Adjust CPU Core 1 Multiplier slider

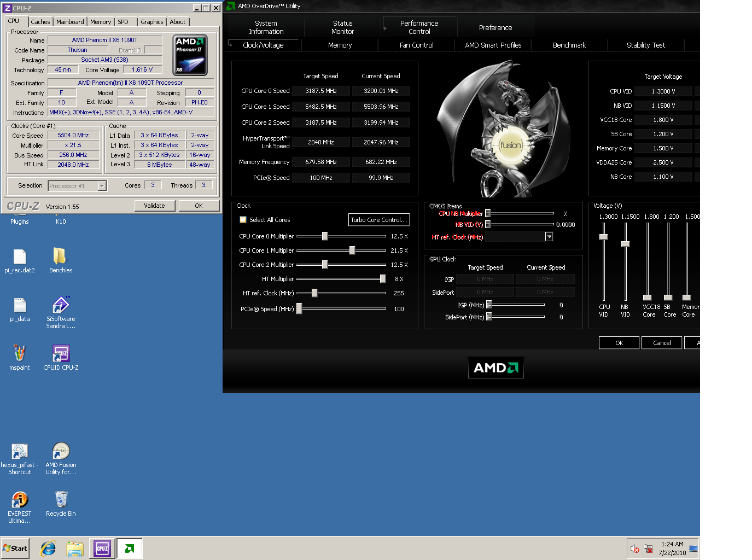tap(352, 250)
